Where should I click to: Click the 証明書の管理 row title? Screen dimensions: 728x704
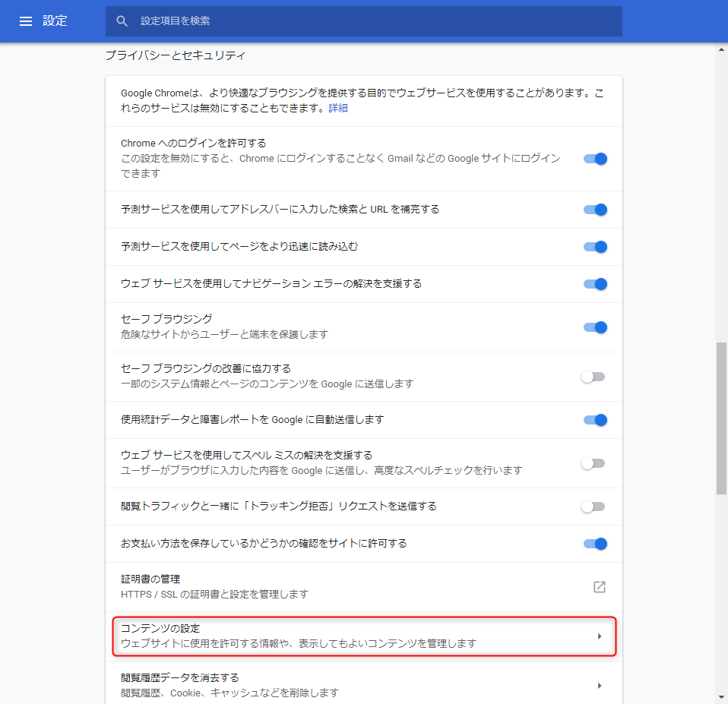click(150, 579)
